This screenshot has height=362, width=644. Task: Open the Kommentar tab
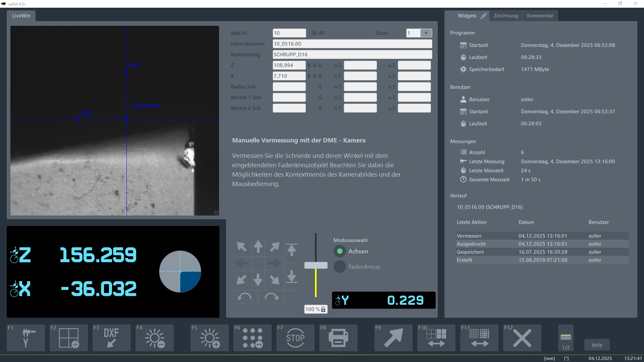click(x=540, y=16)
